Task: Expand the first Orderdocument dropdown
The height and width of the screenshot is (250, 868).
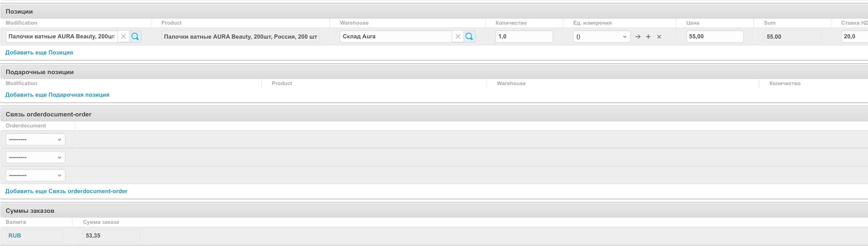Action: tap(35, 139)
